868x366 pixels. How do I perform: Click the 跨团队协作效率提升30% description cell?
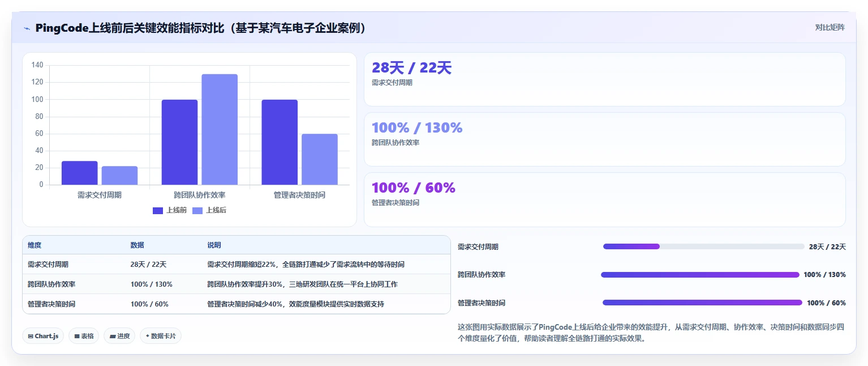point(302,284)
